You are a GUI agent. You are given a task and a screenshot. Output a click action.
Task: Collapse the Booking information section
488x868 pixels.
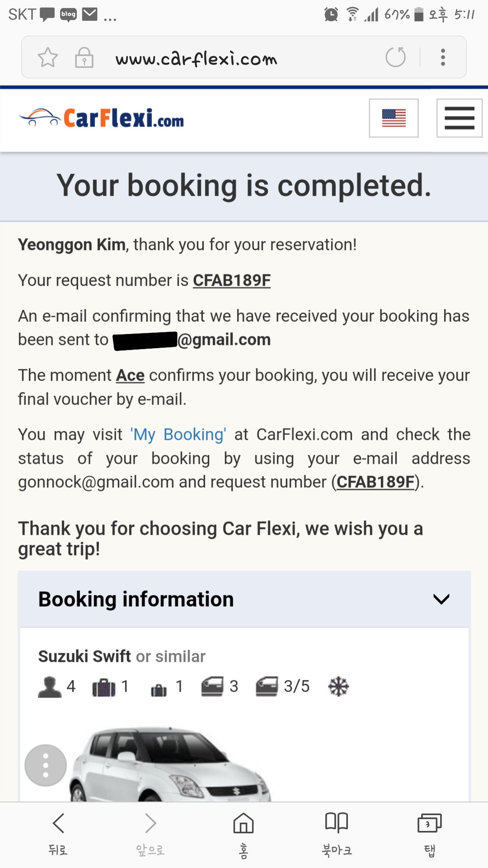pyautogui.click(x=441, y=599)
